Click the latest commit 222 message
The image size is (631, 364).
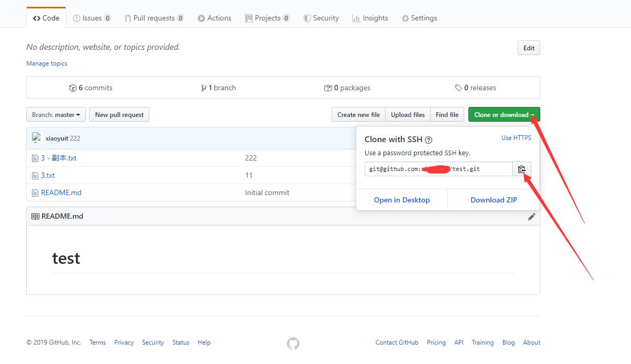tap(76, 138)
